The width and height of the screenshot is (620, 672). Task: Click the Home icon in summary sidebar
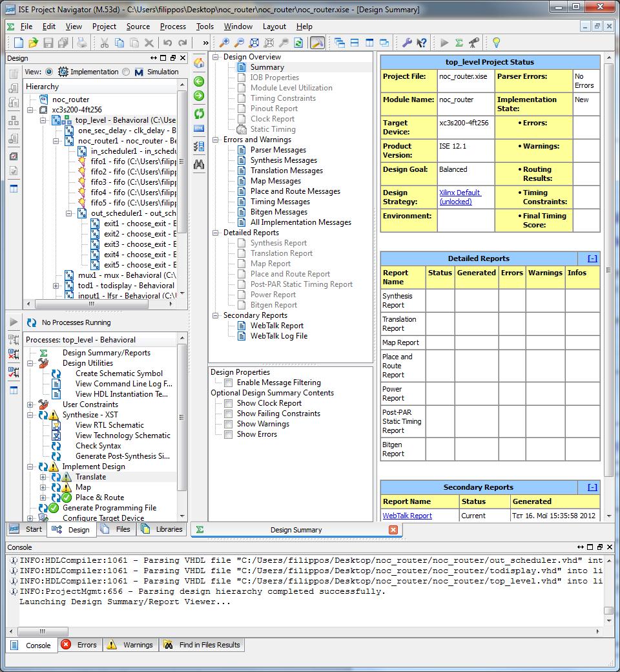click(199, 63)
